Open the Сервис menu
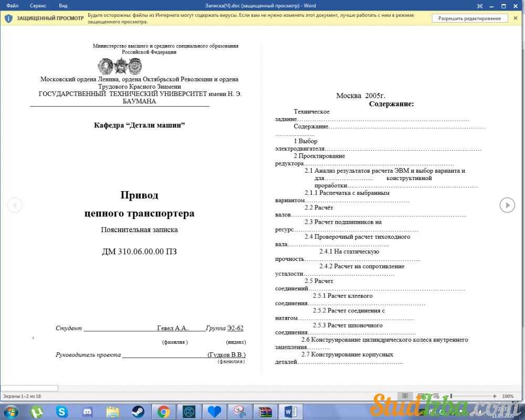Viewport: 525px width, 420px height. (x=38, y=6)
